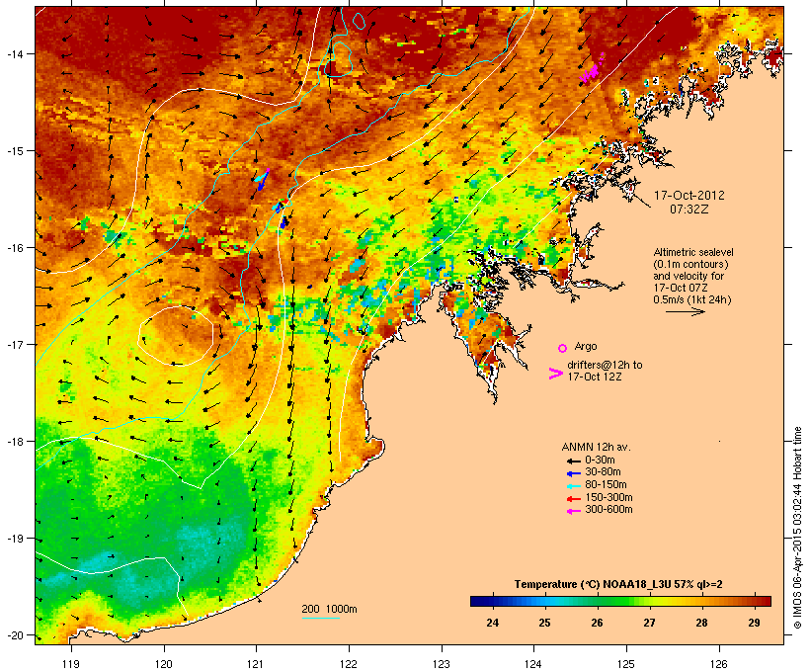Click the colorbar tick label 27
The image size is (810, 672).
coord(649,623)
